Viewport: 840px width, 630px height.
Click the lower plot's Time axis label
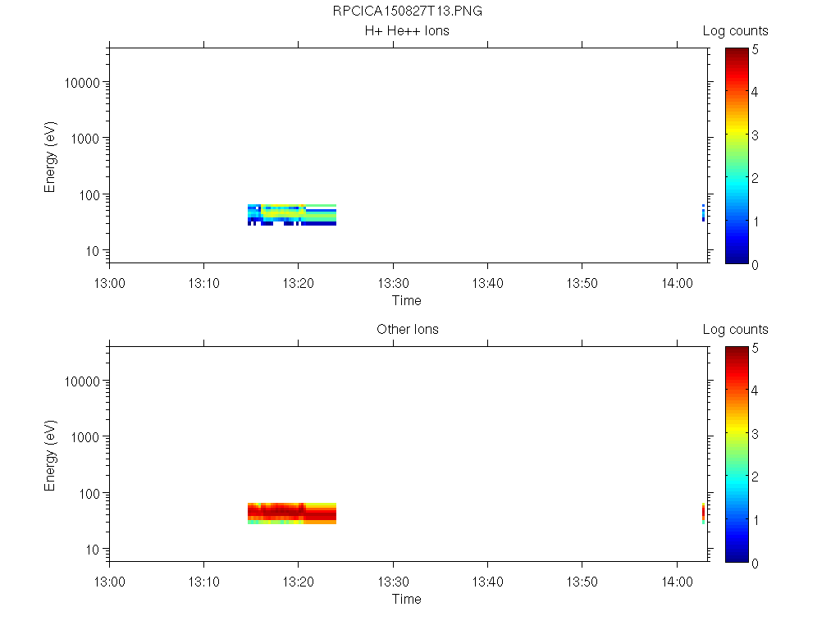click(x=407, y=599)
